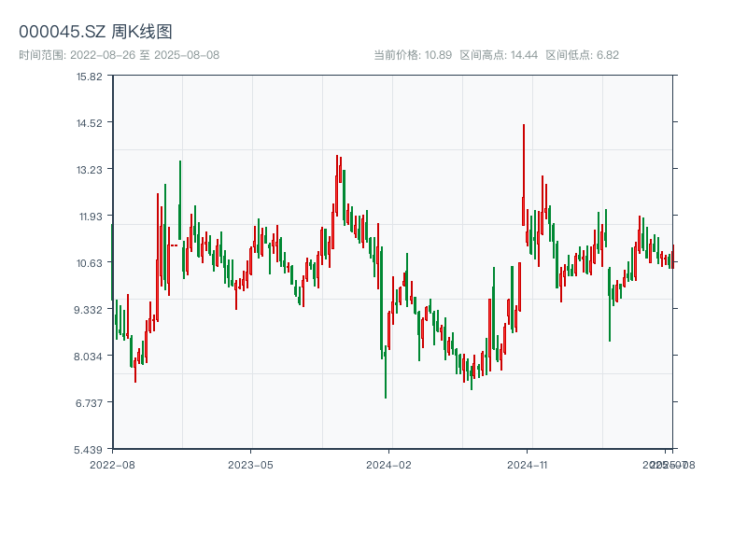Image resolution: width=747 pixels, height=560 pixels.
Task: Click the 15.82 y-axis label
Action: pyautogui.click(x=90, y=77)
